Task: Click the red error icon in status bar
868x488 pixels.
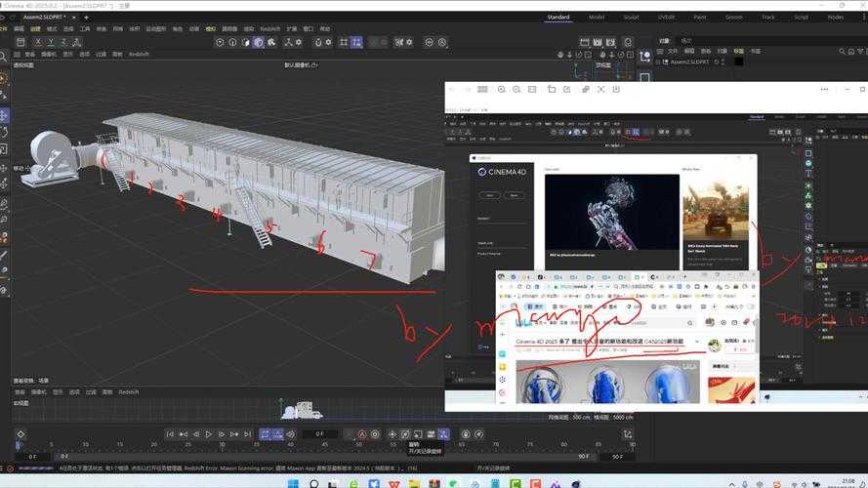Action: (x=10, y=468)
